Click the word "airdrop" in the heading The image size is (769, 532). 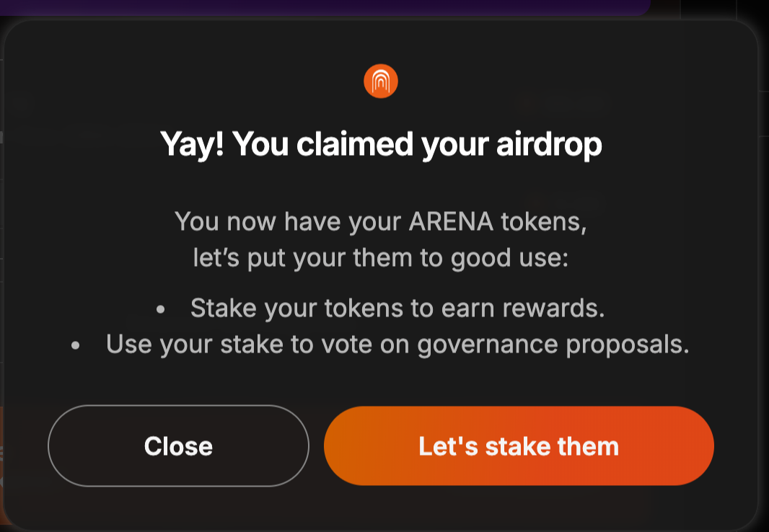pos(549,144)
